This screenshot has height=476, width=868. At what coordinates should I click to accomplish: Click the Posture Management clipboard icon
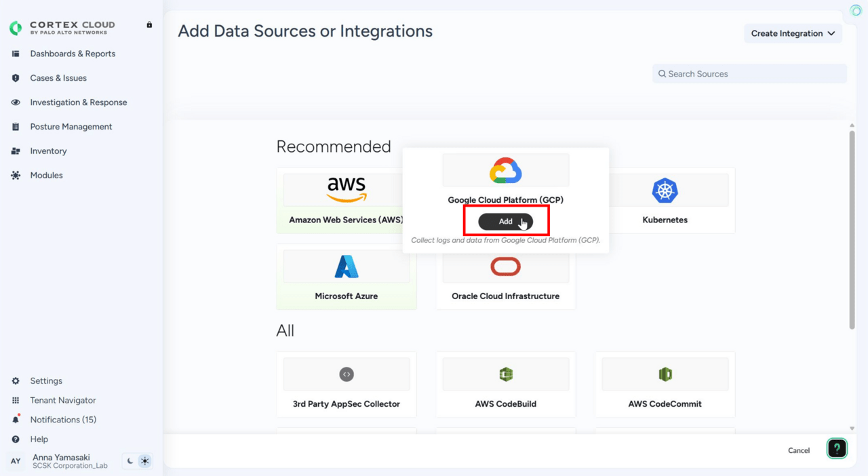(16, 127)
